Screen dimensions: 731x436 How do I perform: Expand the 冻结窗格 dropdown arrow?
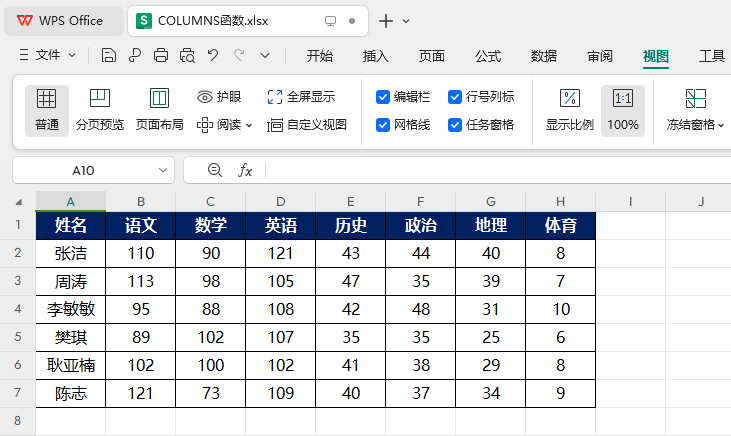(x=721, y=125)
